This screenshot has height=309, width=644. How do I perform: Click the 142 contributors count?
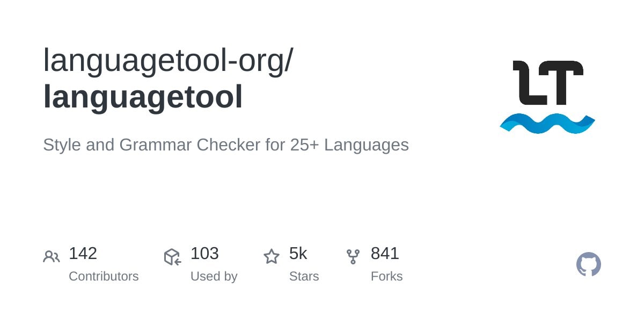(83, 253)
